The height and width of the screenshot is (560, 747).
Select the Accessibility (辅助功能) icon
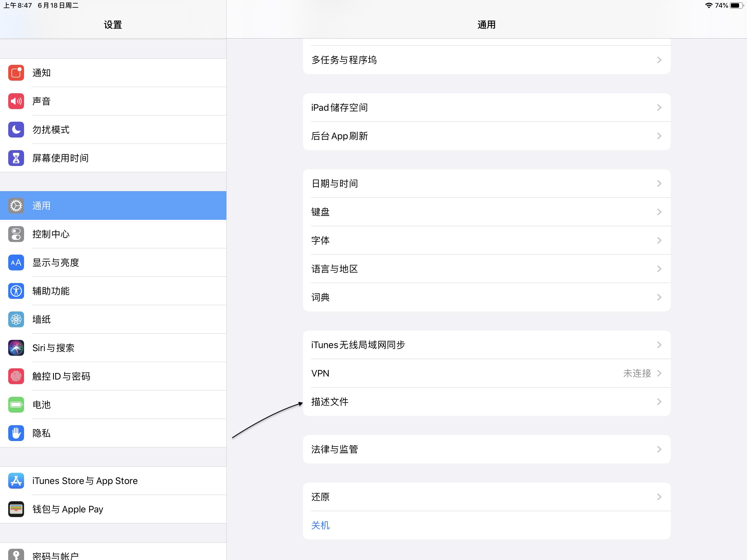click(16, 291)
